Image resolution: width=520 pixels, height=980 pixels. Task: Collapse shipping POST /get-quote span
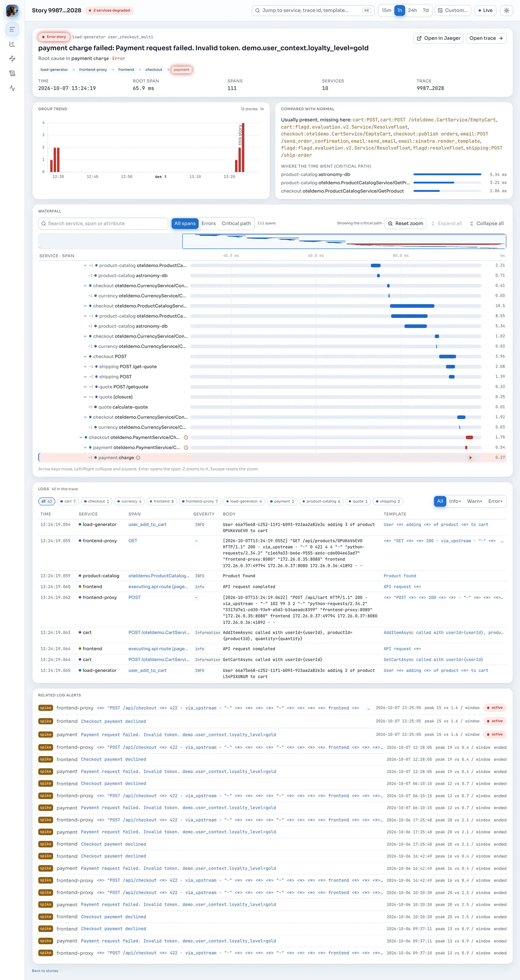click(85, 367)
